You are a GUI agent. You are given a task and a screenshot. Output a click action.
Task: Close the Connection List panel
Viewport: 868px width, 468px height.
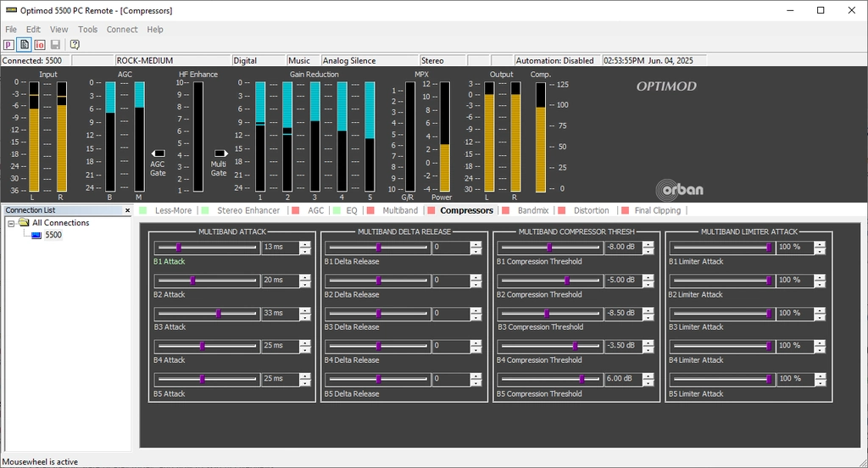pyautogui.click(x=127, y=210)
